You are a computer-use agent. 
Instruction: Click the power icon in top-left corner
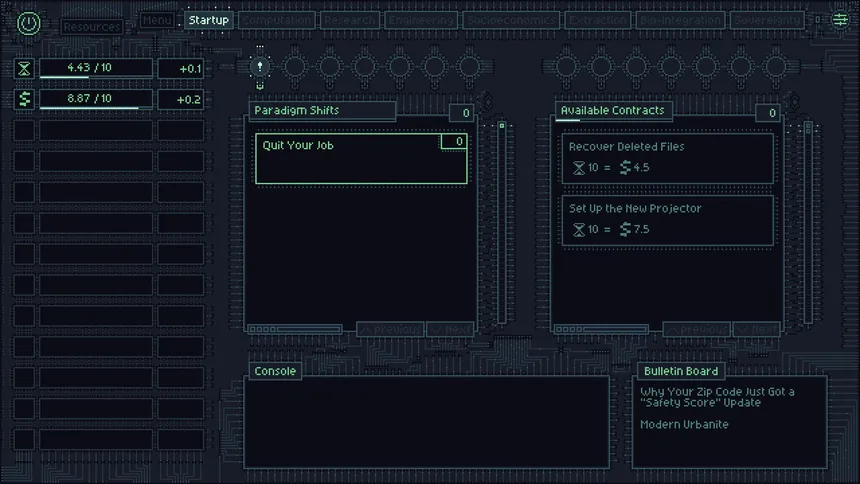pyautogui.click(x=29, y=23)
